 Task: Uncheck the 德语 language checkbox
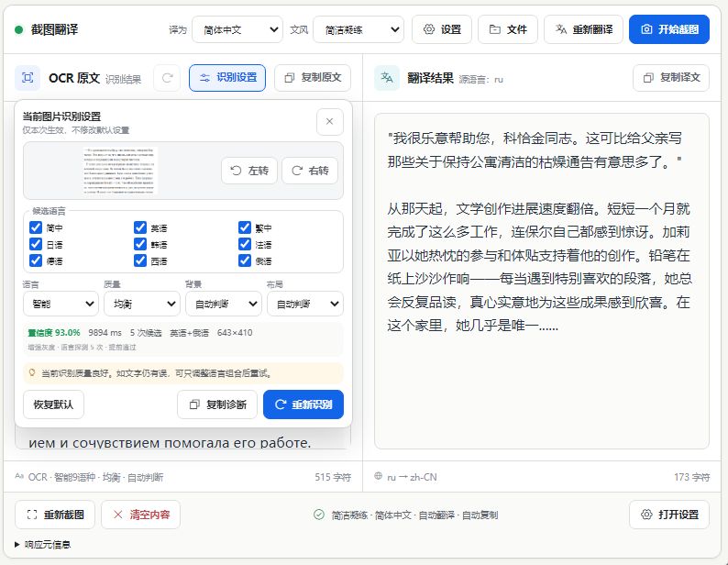pyautogui.click(x=36, y=260)
